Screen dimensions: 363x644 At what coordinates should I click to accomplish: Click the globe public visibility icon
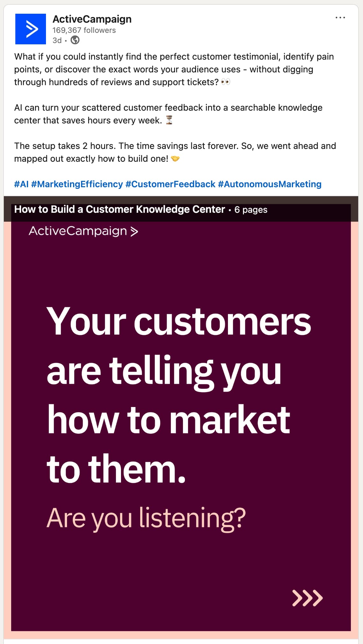74,41
